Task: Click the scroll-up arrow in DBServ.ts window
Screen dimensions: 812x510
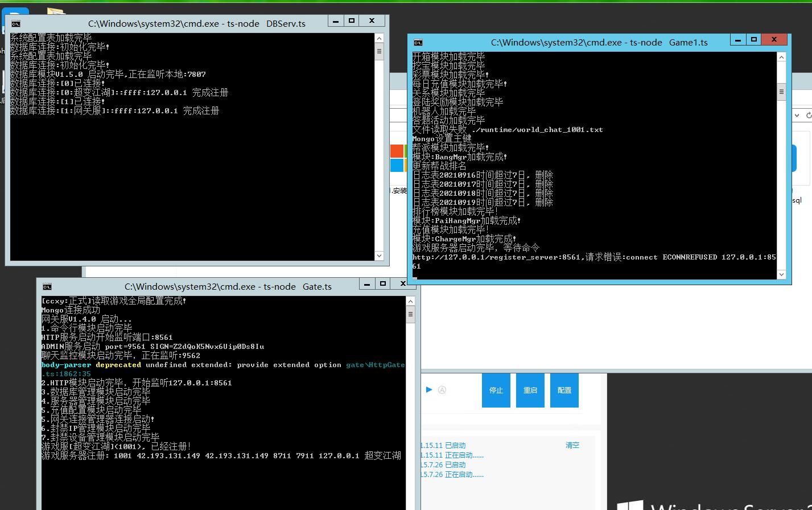Action: (x=380, y=38)
